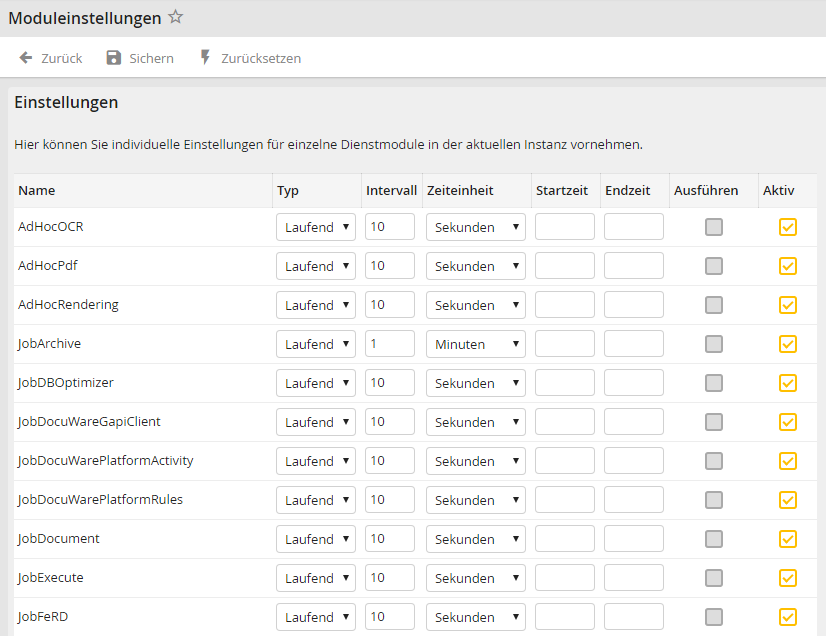The image size is (826, 636).
Task: Toggle Aktiv for the JobDBOptimizer module
Action: click(788, 383)
